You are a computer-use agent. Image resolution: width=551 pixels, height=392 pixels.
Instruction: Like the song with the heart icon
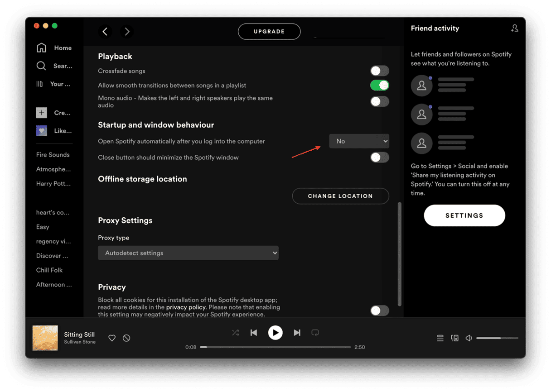112,338
